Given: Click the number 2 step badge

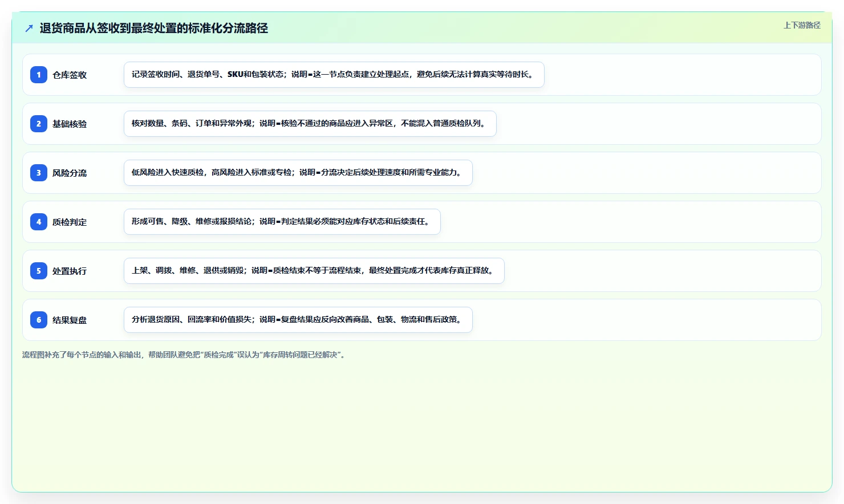Looking at the screenshot, I should (39, 124).
